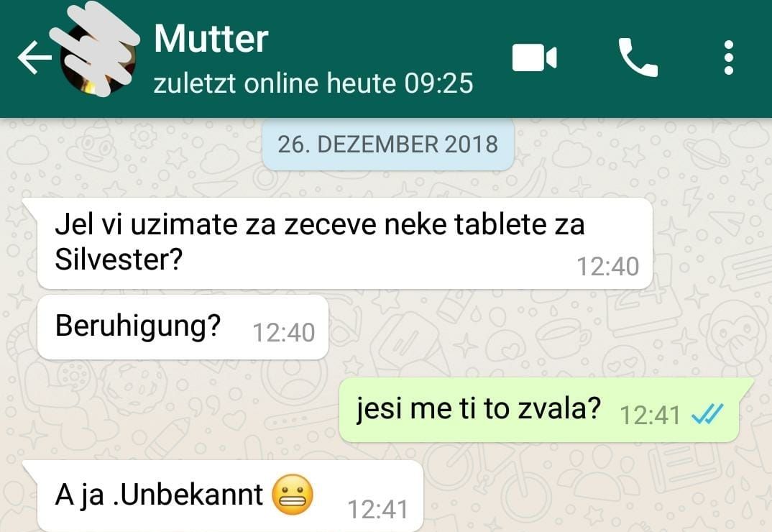Tap the 12:40 timestamp on the Silvester message
Screen dimensions: 772x532
coord(608,267)
